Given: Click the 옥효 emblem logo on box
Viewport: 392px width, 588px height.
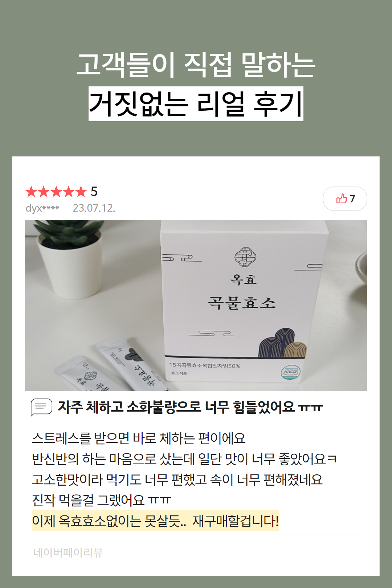Looking at the screenshot, I should [x=245, y=257].
